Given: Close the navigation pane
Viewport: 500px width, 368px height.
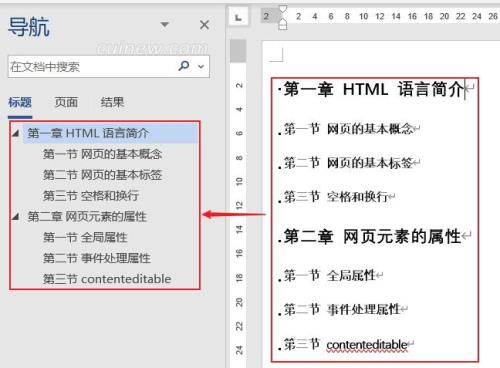Looking at the screenshot, I should coord(204,25).
